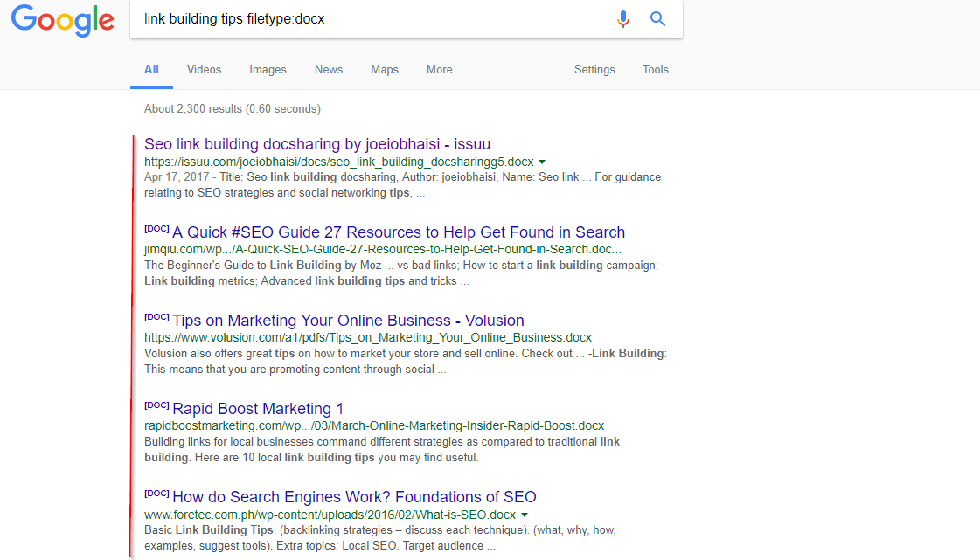Click the Apr 17, 2017 snippet text

tap(402, 185)
